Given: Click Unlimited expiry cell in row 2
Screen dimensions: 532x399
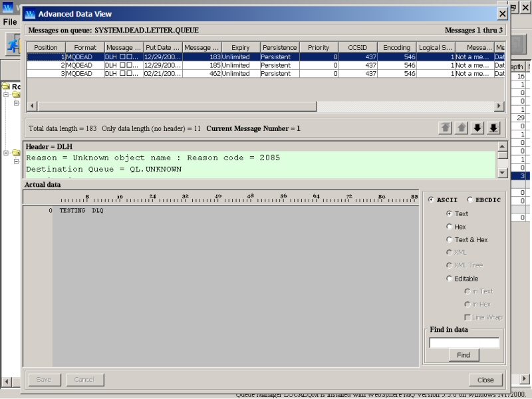Looking at the screenshot, I should pyautogui.click(x=241, y=65).
